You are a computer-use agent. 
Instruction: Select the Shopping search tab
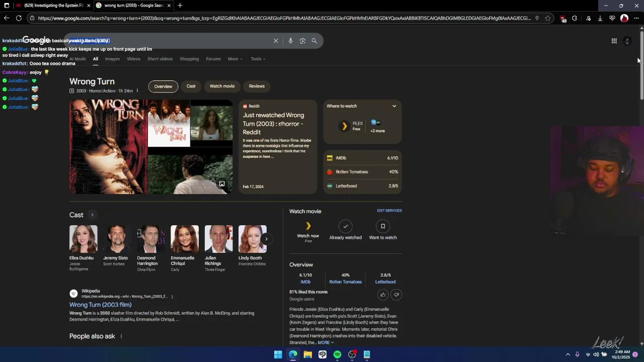189,59
